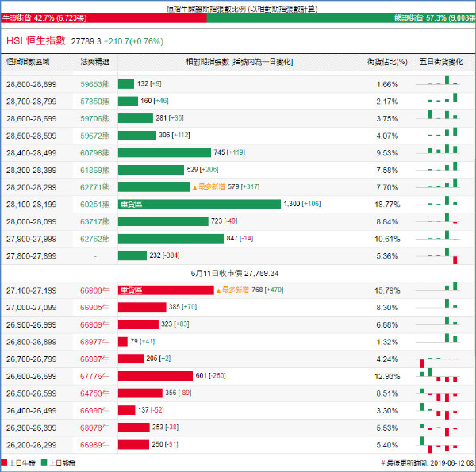Click the red 上日牛證 legend square
The image size is (476, 472).
(4, 462)
